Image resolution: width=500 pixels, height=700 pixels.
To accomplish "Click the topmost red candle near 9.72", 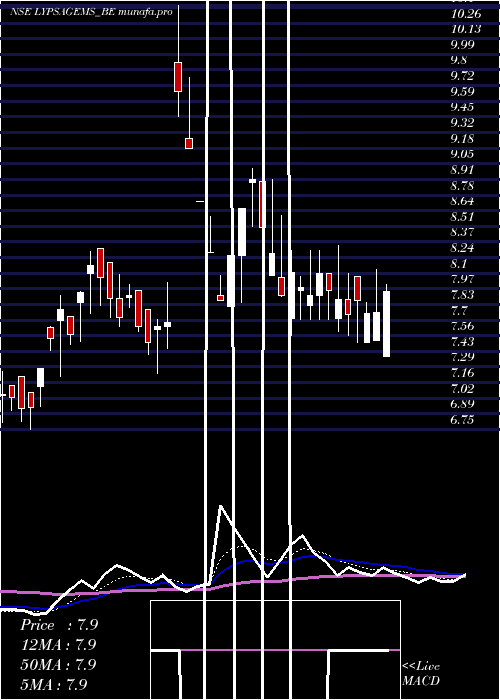I will pyautogui.click(x=178, y=77).
